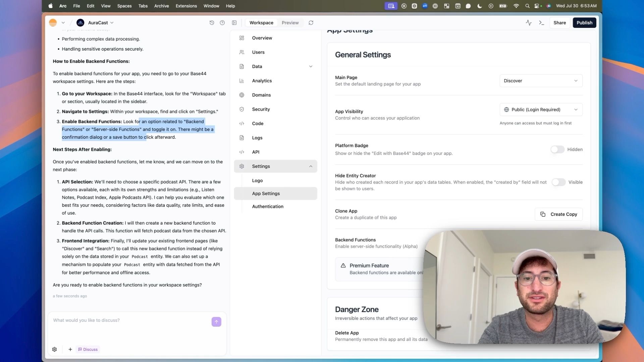The image size is (644, 362).
Task: Open the Domains section
Action: pos(275,95)
